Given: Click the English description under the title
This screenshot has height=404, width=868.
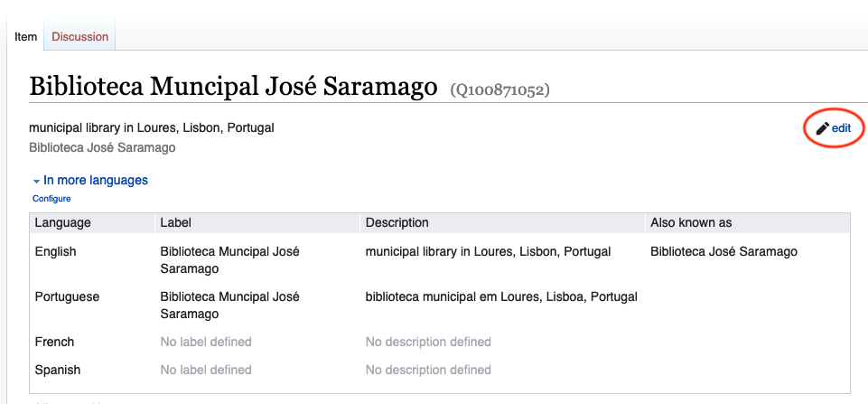Looking at the screenshot, I should click(152, 128).
